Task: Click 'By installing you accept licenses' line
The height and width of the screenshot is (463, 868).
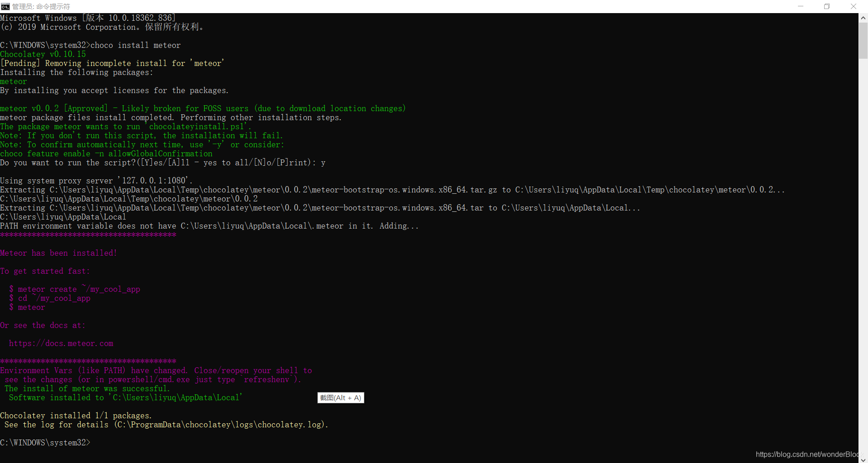Action: [114, 90]
